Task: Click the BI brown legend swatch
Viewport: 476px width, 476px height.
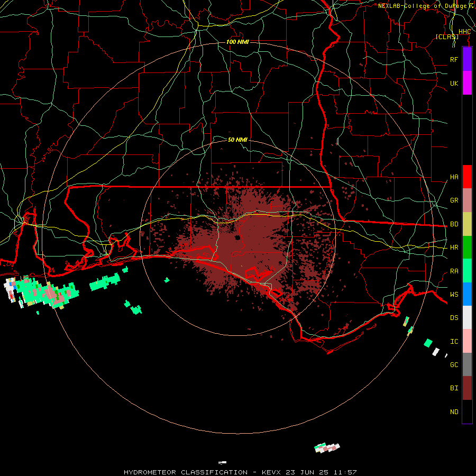Action: (x=467, y=388)
